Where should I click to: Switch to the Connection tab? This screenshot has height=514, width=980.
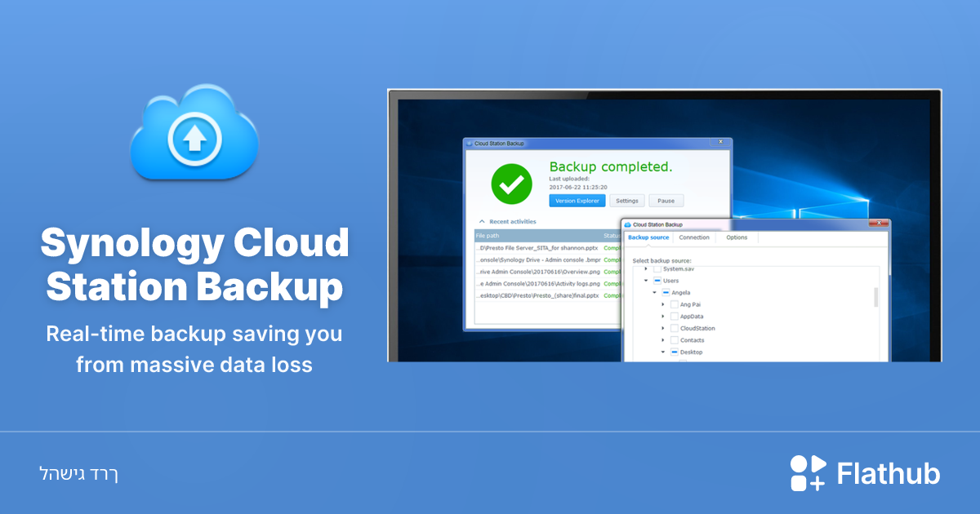pyautogui.click(x=694, y=237)
